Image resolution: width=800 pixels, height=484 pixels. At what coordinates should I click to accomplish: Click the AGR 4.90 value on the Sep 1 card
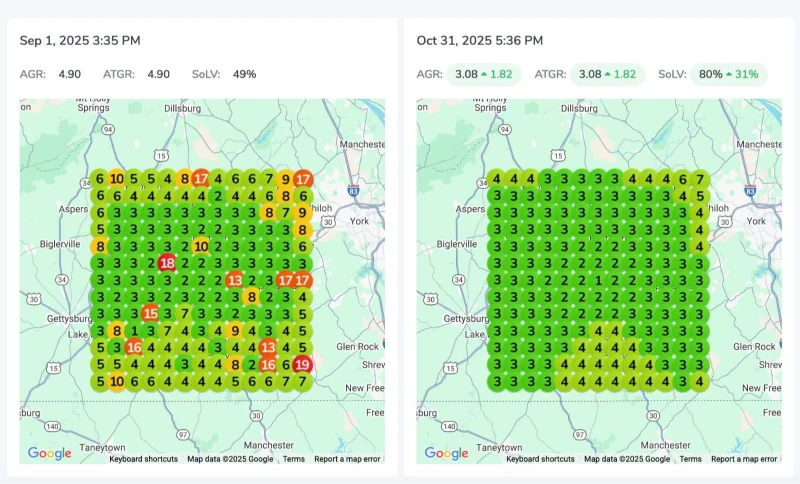(x=69, y=74)
